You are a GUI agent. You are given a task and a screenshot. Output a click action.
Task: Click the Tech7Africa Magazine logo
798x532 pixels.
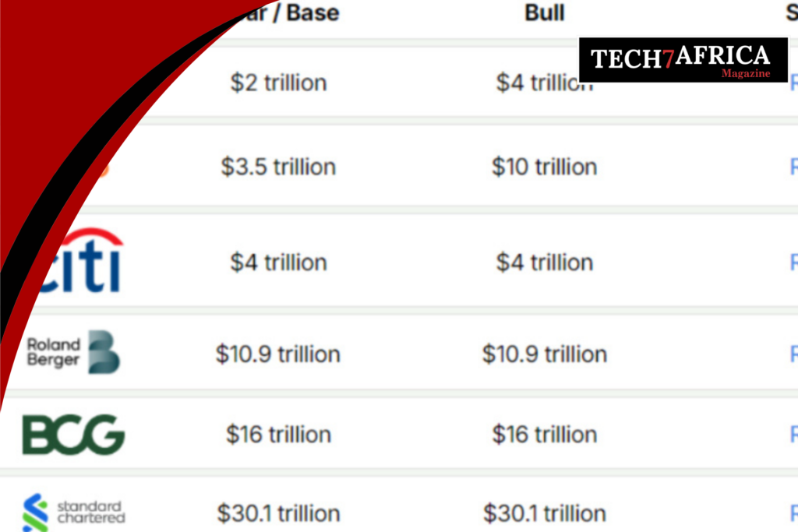[683, 60]
